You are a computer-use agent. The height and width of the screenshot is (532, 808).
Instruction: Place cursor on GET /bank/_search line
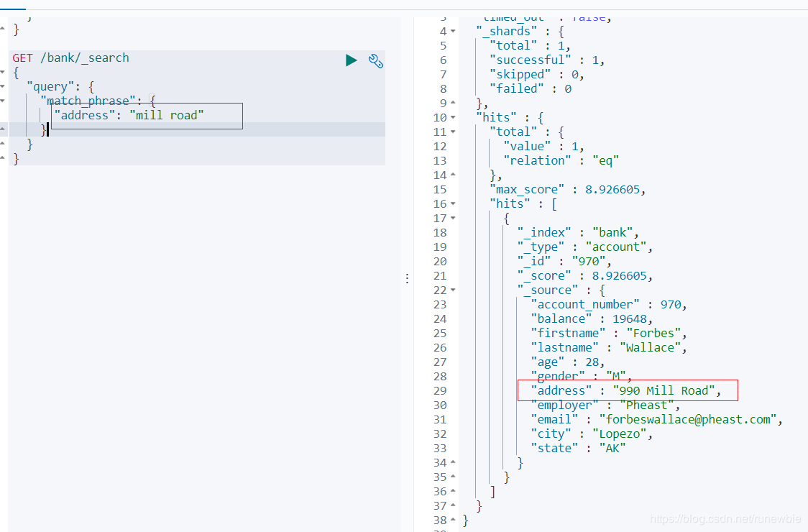pyautogui.click(x=71, y=58)
